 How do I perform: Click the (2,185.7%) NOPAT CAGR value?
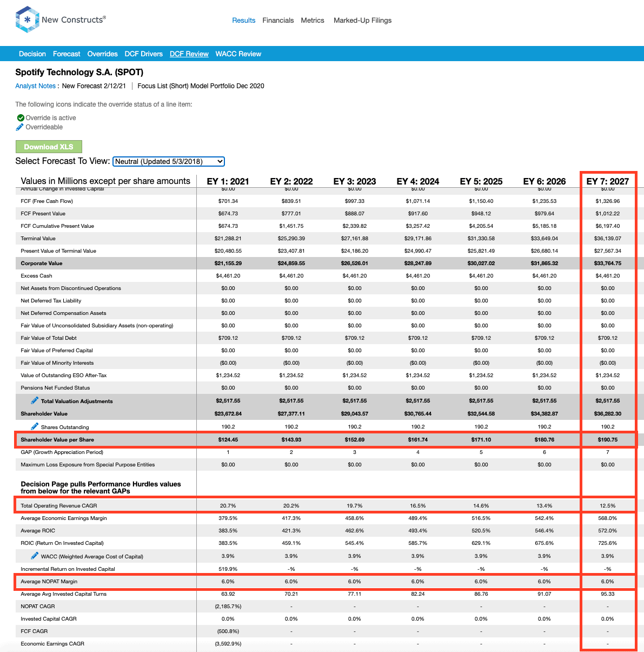tap(228, 607)
